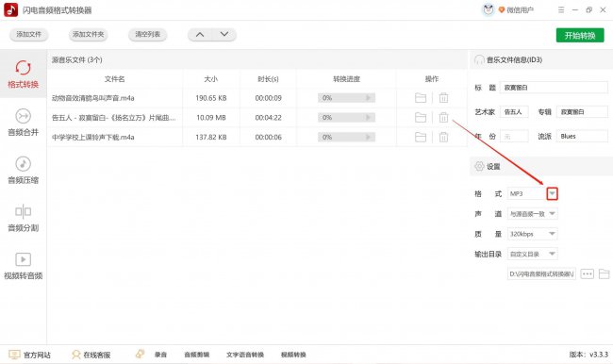The width and height of the screenshot is (613, 364).
Task: Click the output path text field
Action: (x=541, y=273)
